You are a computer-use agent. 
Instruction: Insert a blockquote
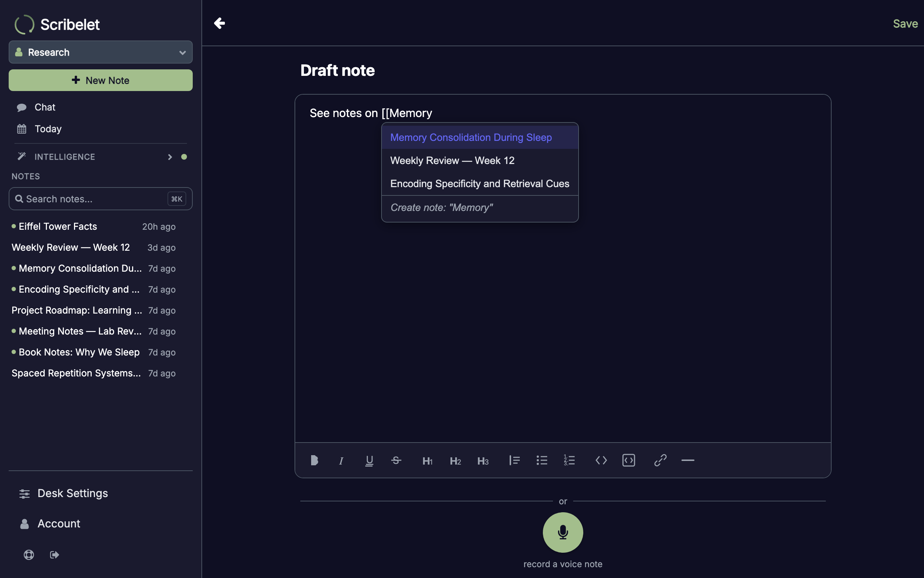(514, 460)
